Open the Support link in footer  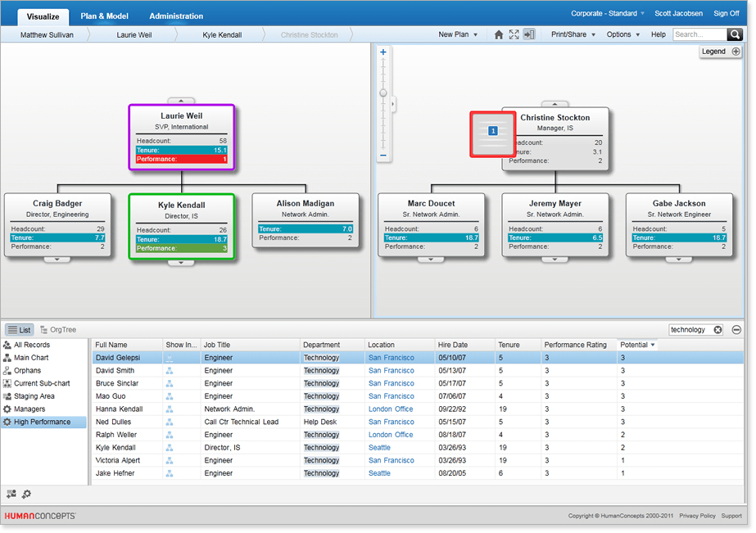click(731, 516)
